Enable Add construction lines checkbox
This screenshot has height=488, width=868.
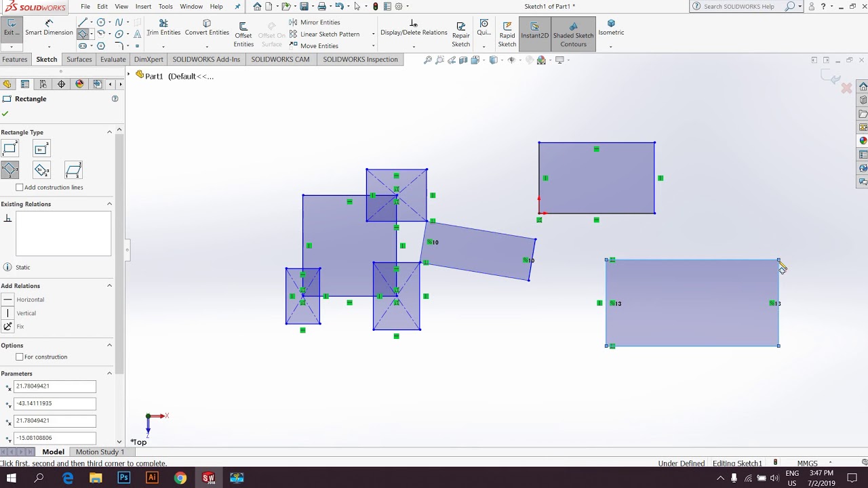(x=20, y=188)
